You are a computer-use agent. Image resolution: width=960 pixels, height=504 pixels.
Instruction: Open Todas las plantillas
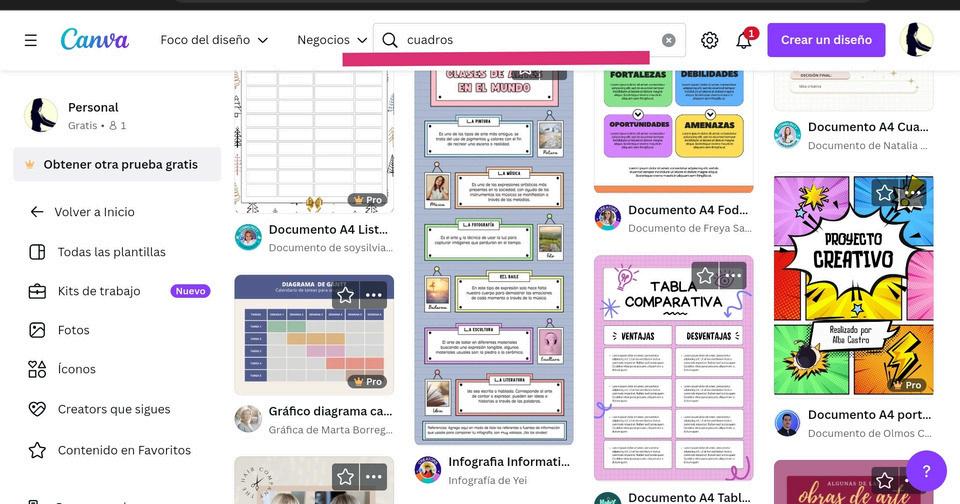pyautogui.click(x=111, y=252)
